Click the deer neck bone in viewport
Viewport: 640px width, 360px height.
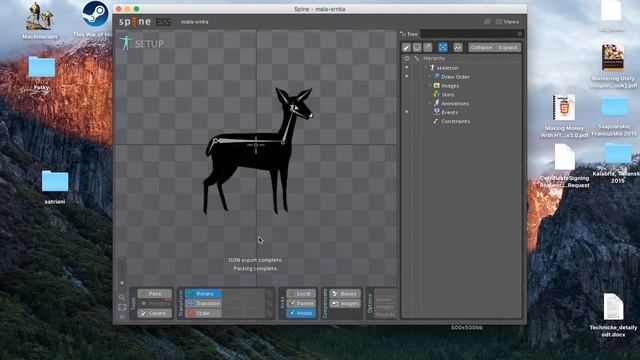[x=289, y=126]
